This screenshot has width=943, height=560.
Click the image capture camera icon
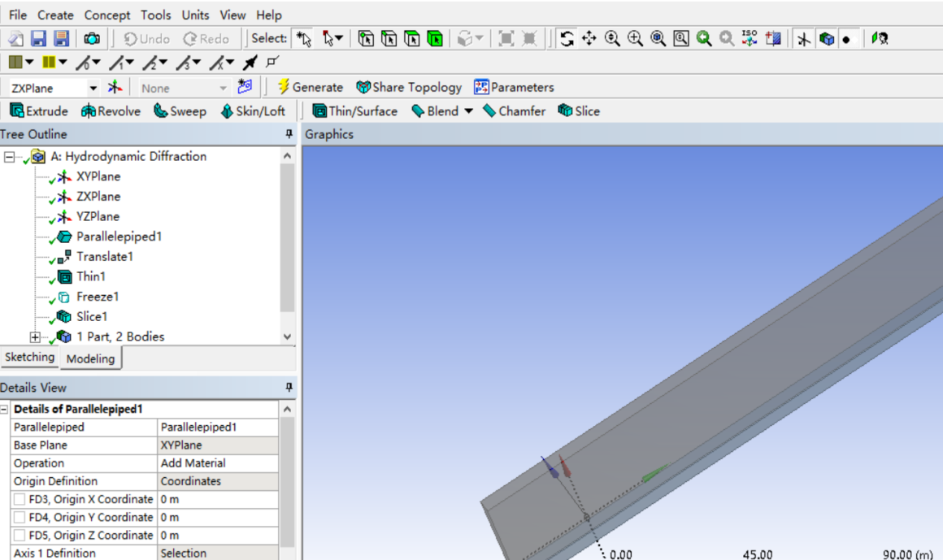click(x=93, y=38)
